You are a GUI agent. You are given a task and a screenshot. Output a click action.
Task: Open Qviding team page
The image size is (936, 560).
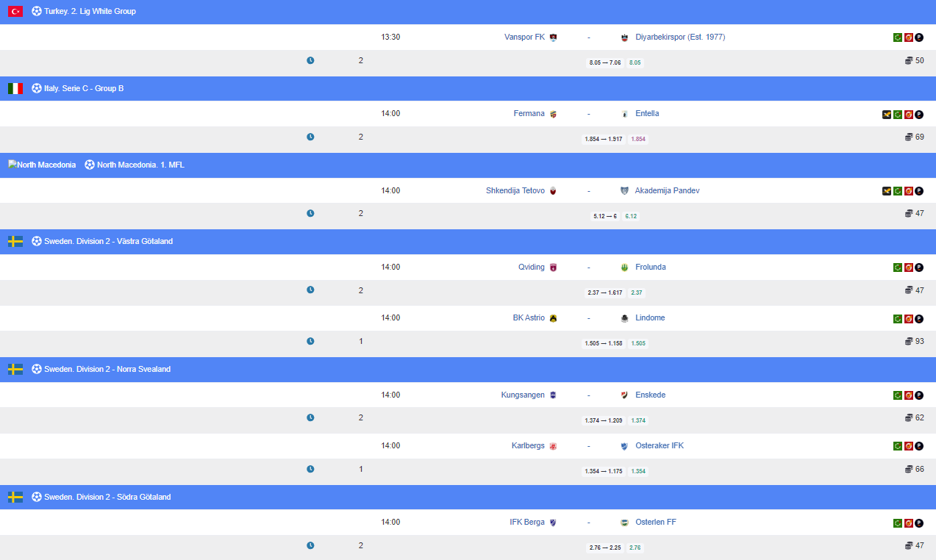pyautogui.click(x=532, y=267)
